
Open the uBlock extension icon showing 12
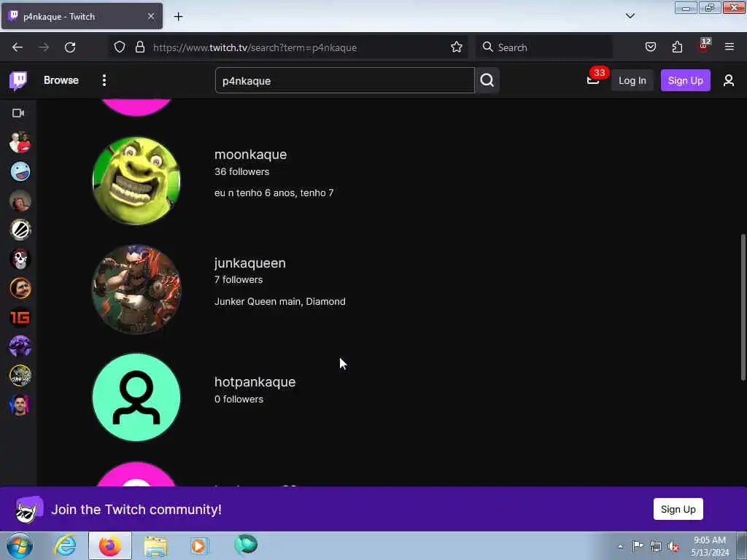pos(704,46)
